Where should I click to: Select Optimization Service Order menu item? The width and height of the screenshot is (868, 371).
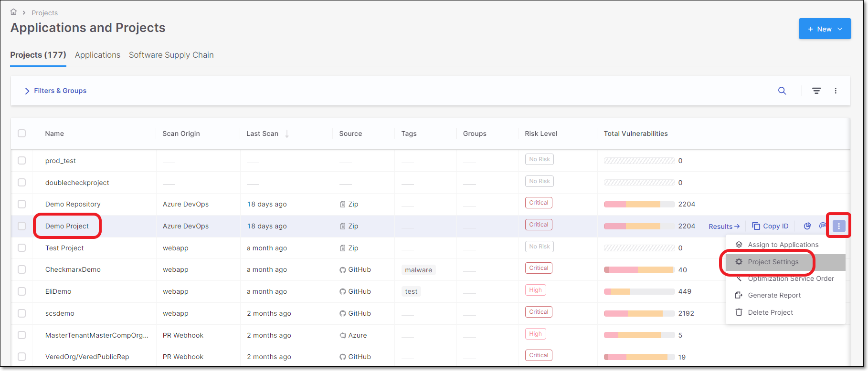785,278
